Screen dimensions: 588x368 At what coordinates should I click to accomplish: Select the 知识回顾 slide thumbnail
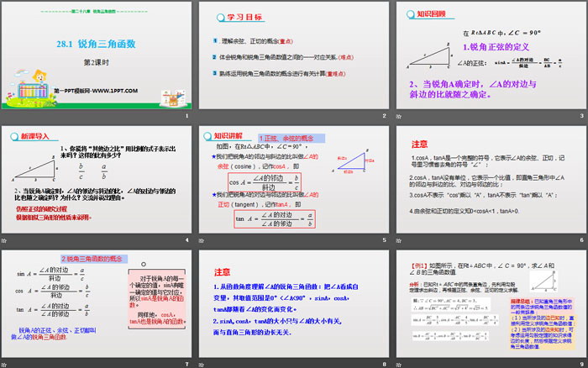[x=491, y=55]
